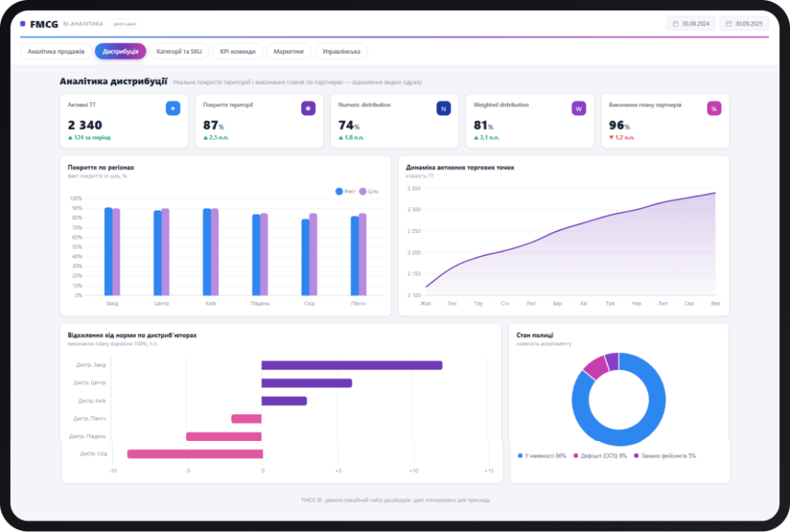Click the 2 350 y-axis label

414,189
